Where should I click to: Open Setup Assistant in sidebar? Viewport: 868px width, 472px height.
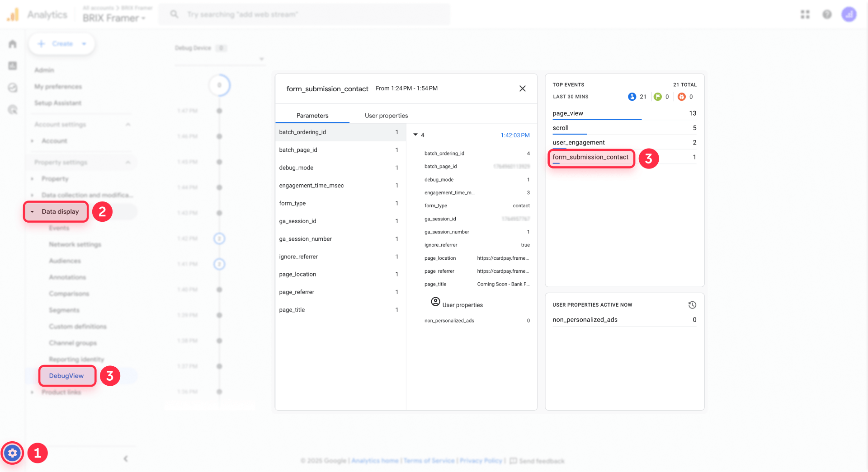coord(58,103)
